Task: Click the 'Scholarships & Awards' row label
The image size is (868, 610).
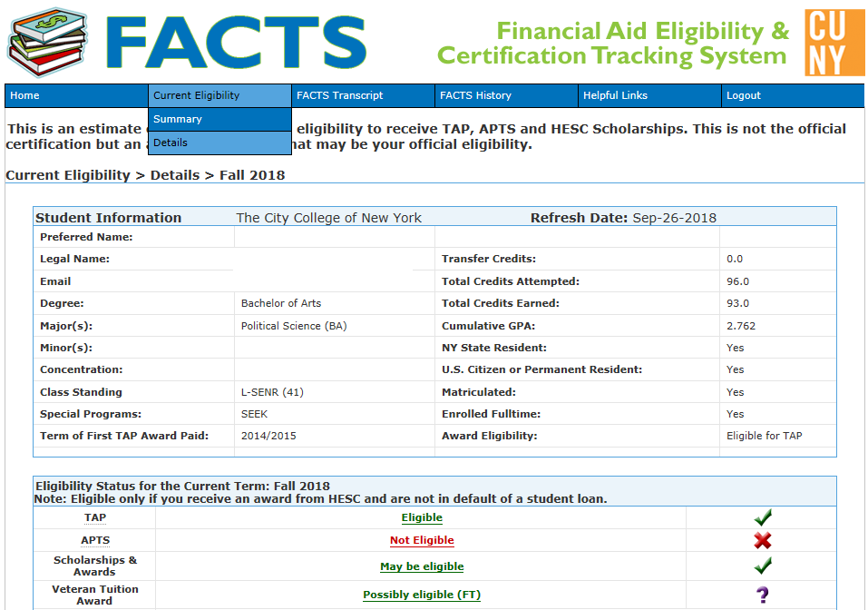Action: pyautogui.click(x=94, y=566)
